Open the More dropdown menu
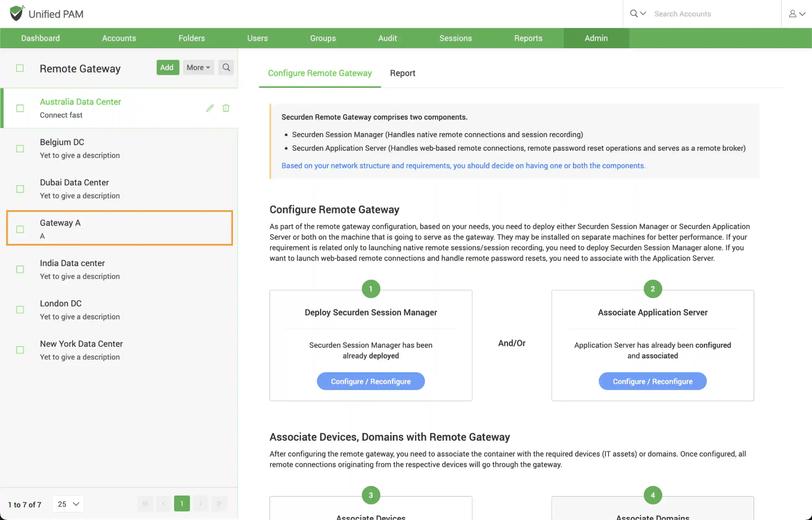 click(x=198, y=68)
